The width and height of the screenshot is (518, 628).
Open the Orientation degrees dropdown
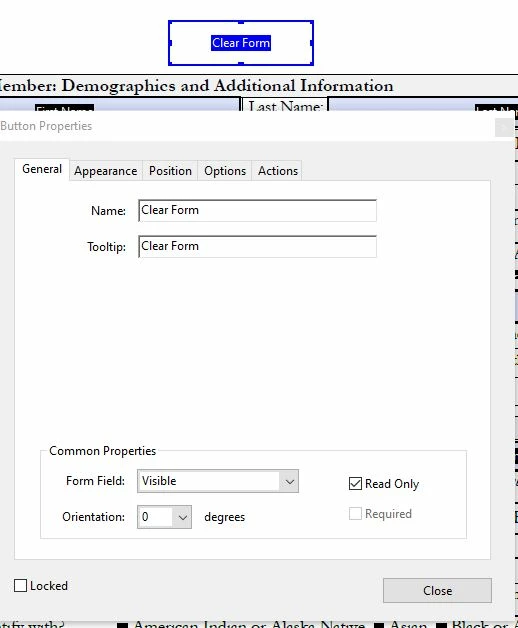click(164, 517)
